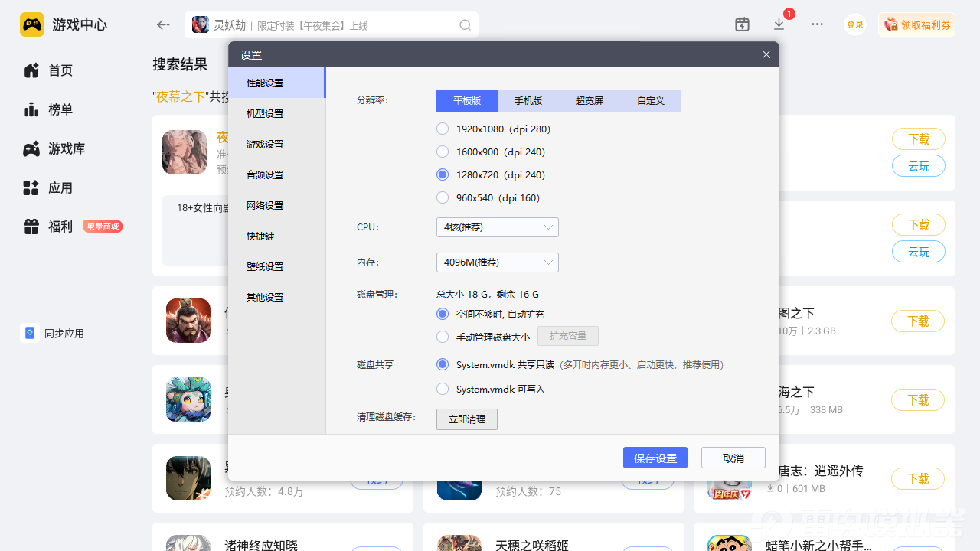The image size is (980, 551).
Task: Open the calendar check-in icon
Action: coord(742,24)
